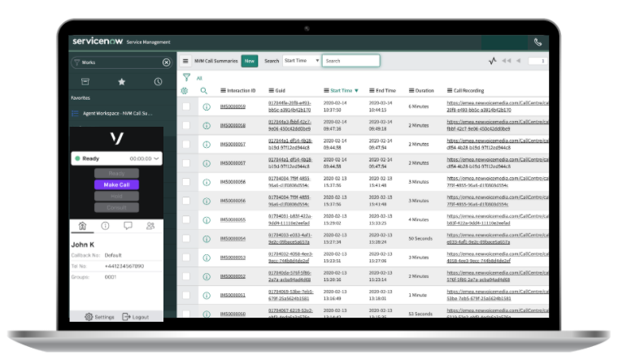Image resolution: width=618 pixels, height=364 pixels.
Task: Check the box for row IMS0000059
Action: (186, 106)
